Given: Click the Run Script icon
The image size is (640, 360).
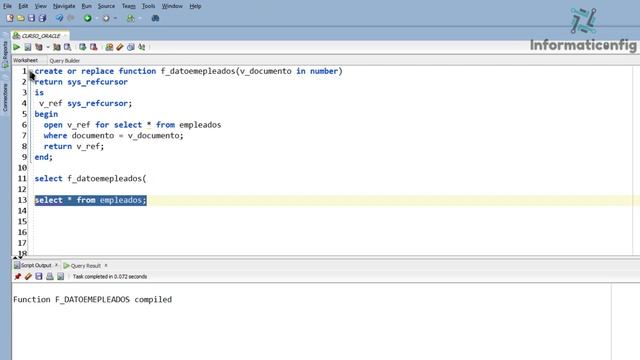Looking at the screenshot, I should point(28,47).
